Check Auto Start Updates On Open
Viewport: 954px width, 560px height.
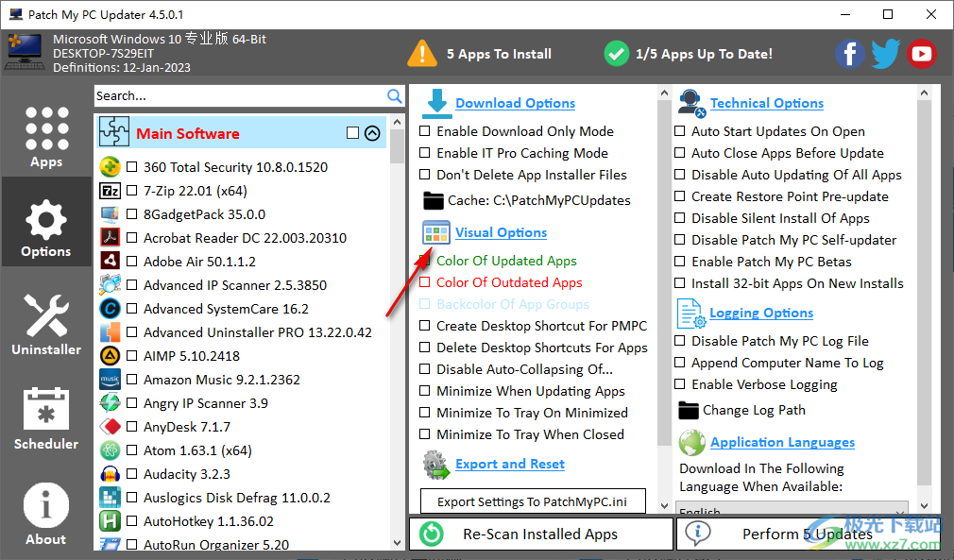pos(680,131)
